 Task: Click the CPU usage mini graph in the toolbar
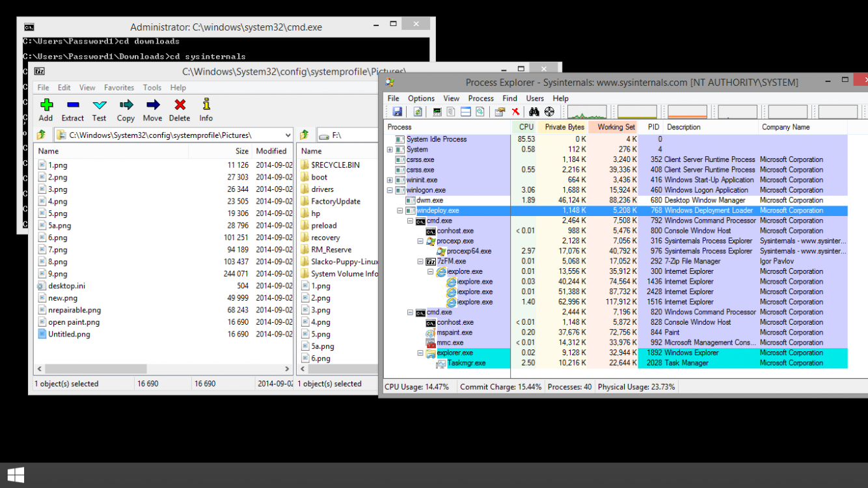click(587, 112)
